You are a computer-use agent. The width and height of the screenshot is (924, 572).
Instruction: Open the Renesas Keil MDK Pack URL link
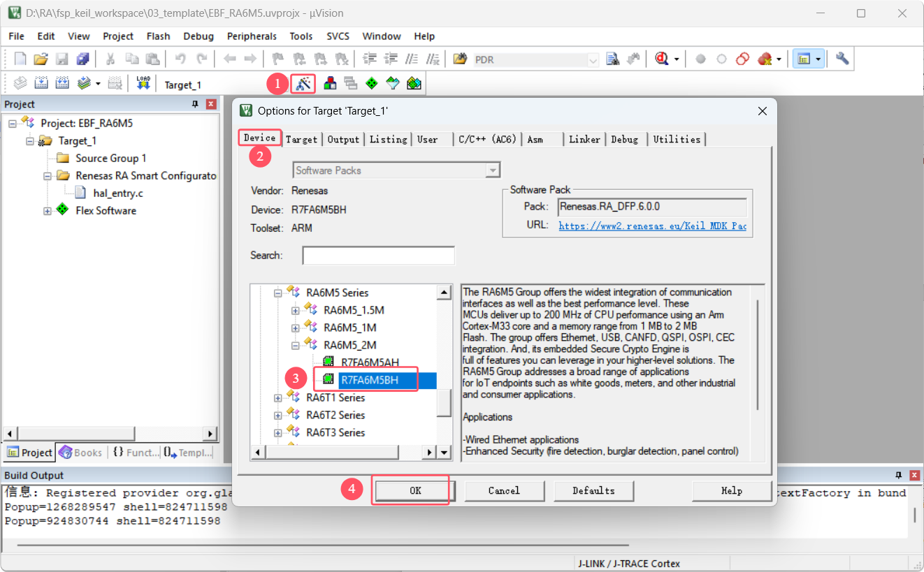point(652,226)
